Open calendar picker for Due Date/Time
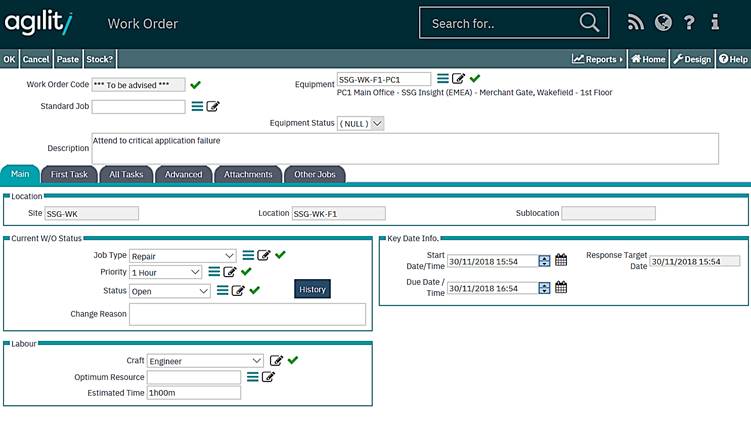This screenshot has height=422, width=751. point(561,288)
